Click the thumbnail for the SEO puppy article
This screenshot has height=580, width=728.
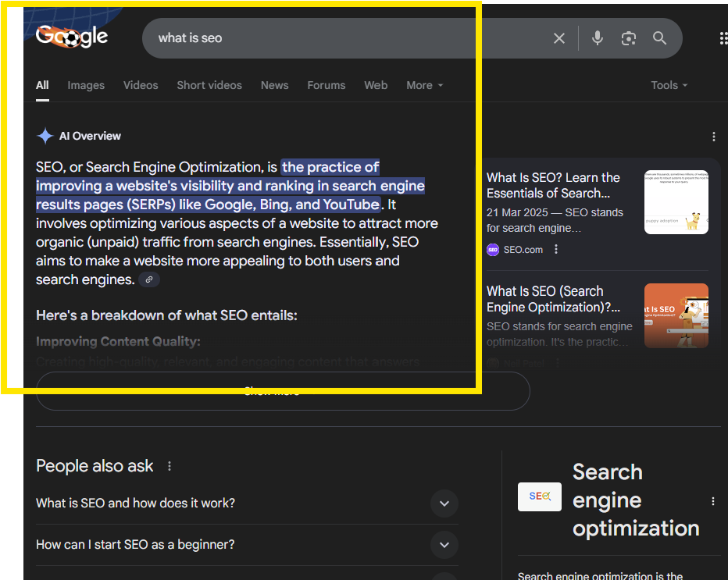[x=676, y=201]
